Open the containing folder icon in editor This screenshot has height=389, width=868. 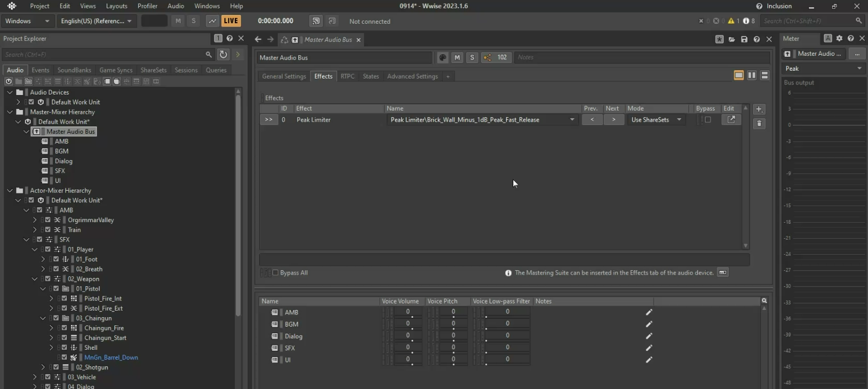(x=732, y=39)
